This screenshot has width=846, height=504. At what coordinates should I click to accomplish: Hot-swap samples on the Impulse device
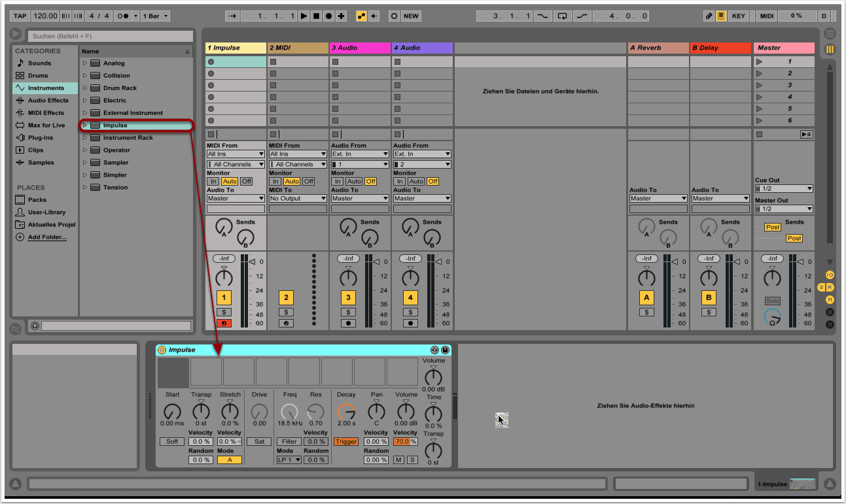click(x=434, y=350)
